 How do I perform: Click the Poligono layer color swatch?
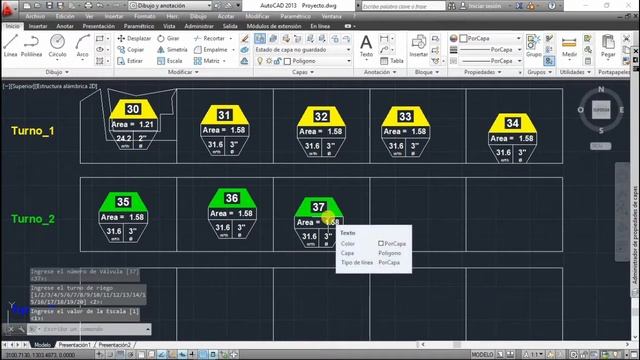pyautogui.click(x=287, y=61)
